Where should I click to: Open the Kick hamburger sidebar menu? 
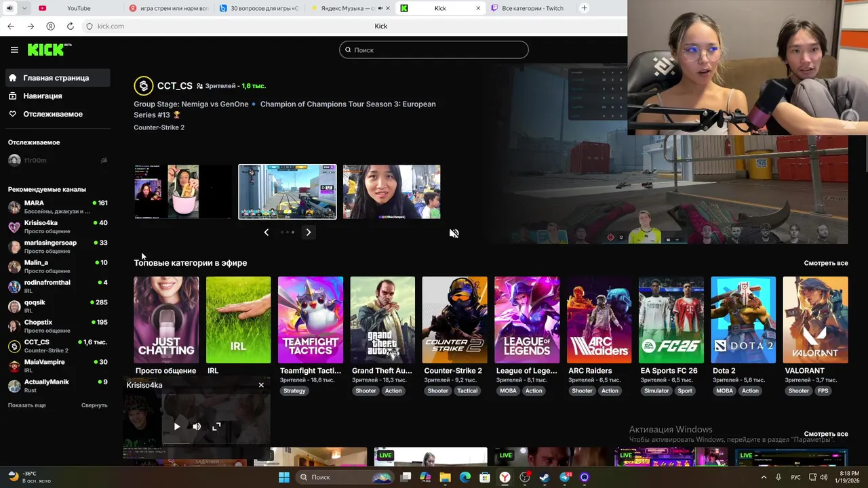14,49
